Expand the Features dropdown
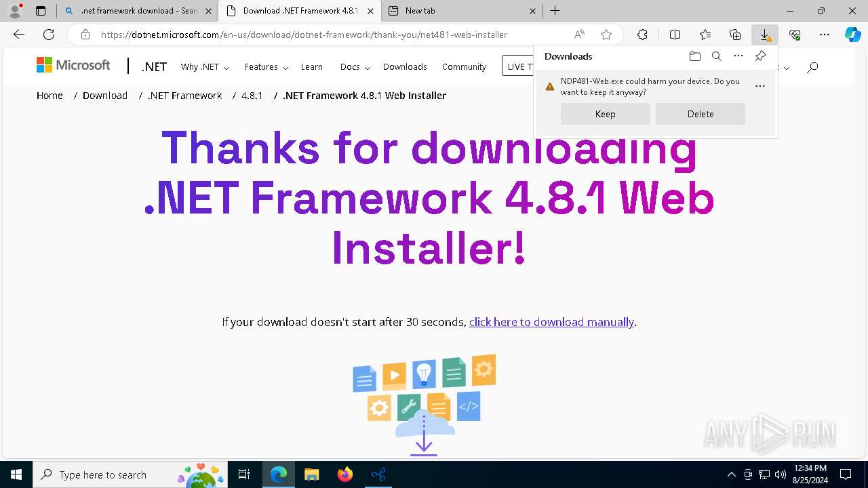Viewport: 868px width, 488px height. coord(267,66)
